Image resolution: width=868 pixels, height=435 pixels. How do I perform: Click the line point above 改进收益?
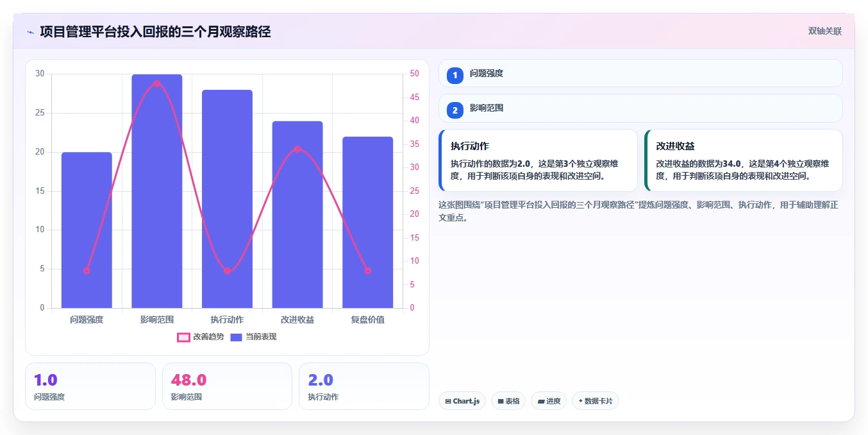tap(297, 149)
